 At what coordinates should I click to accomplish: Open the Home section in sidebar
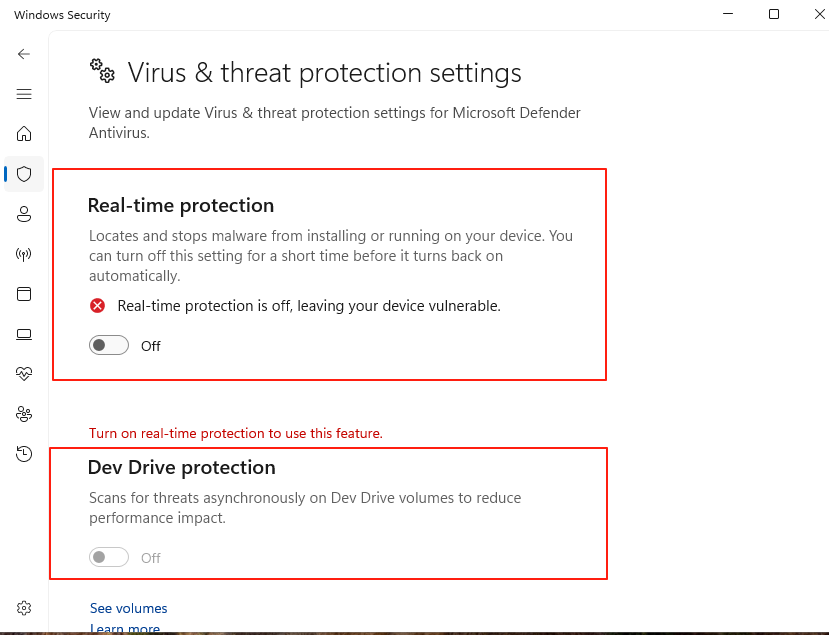click(24, 134)
